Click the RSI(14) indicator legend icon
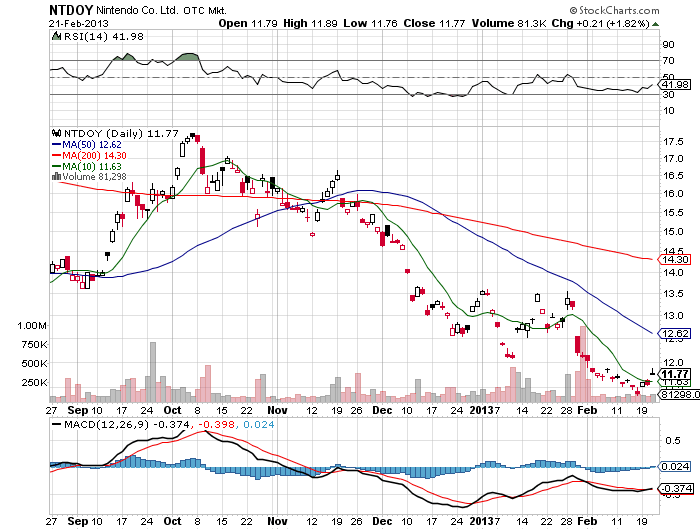 (x=56, y=36)
